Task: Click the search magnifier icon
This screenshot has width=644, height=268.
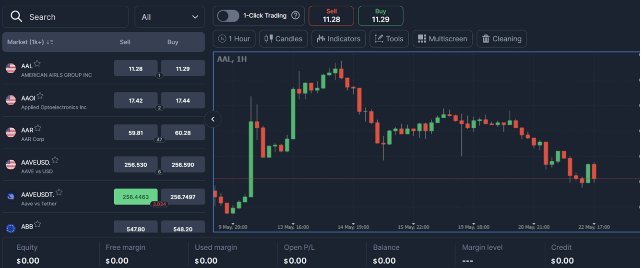Action: [x=16, y=17]
